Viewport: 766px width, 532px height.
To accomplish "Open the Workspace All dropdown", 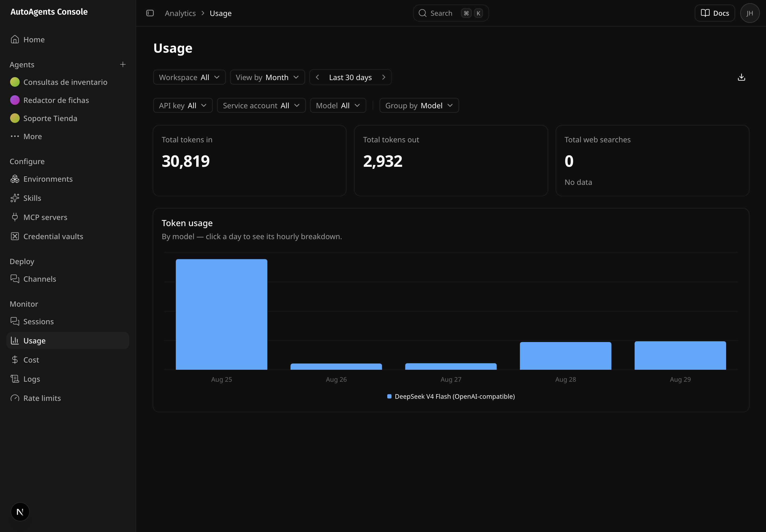I will coord(189,77).
